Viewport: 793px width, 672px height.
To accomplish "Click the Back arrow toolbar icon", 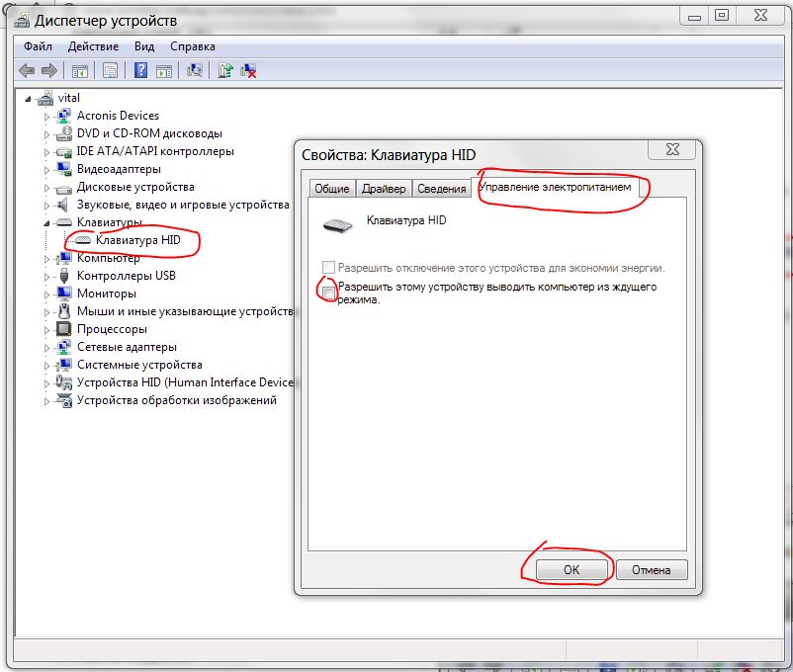I will coord(27,70).
